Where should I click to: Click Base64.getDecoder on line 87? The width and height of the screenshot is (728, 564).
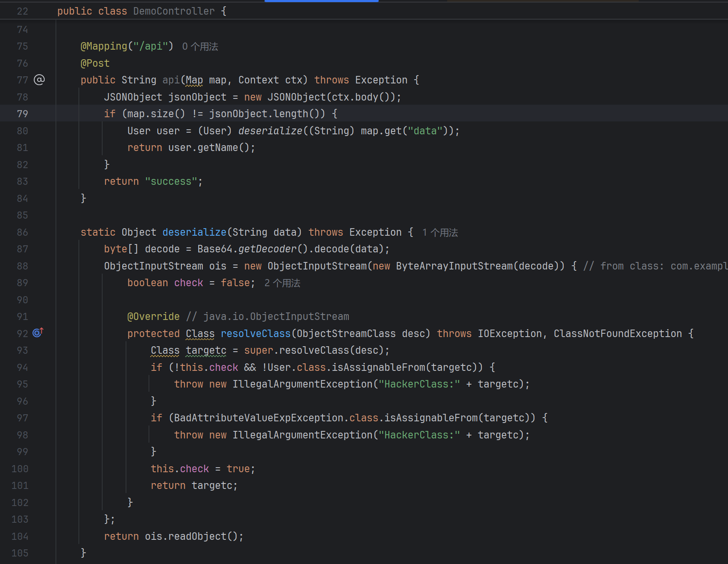247,249
